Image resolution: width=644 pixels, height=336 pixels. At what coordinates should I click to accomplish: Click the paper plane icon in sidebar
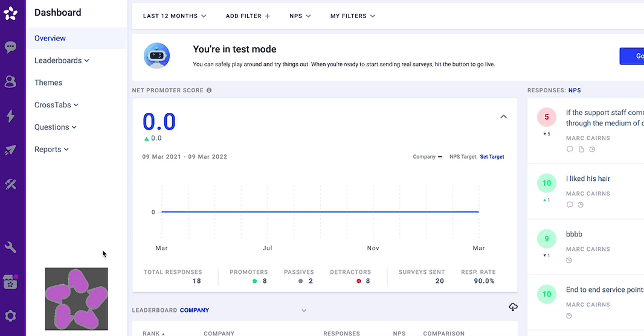tap(10, 150)
